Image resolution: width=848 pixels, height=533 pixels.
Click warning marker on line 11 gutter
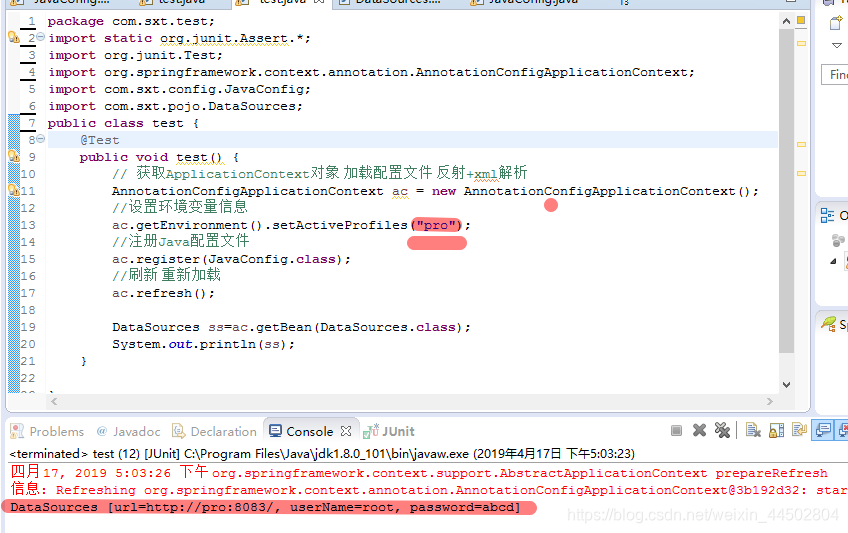click(x=14, y=190)
